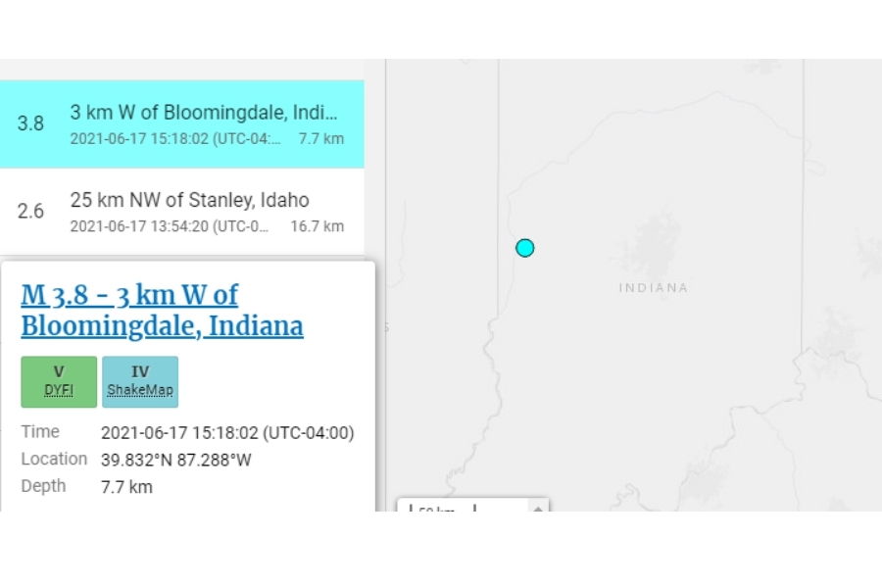Select the 3 km W of Bloomingdale list entry

181,123
